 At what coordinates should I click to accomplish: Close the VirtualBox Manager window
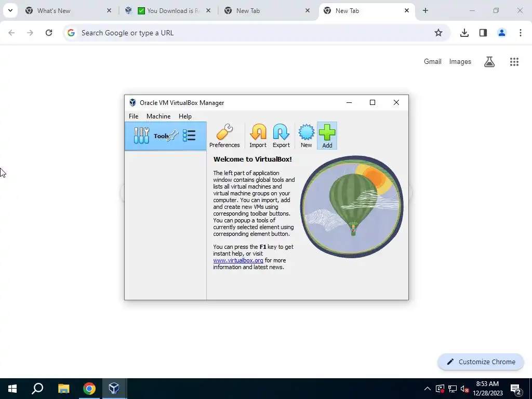click(x=396, y=102)
